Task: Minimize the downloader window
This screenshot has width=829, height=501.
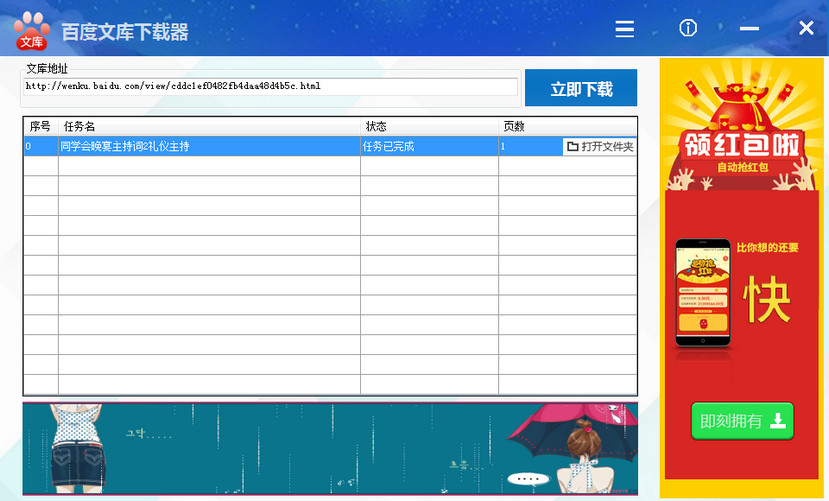Action: (749, 29)
